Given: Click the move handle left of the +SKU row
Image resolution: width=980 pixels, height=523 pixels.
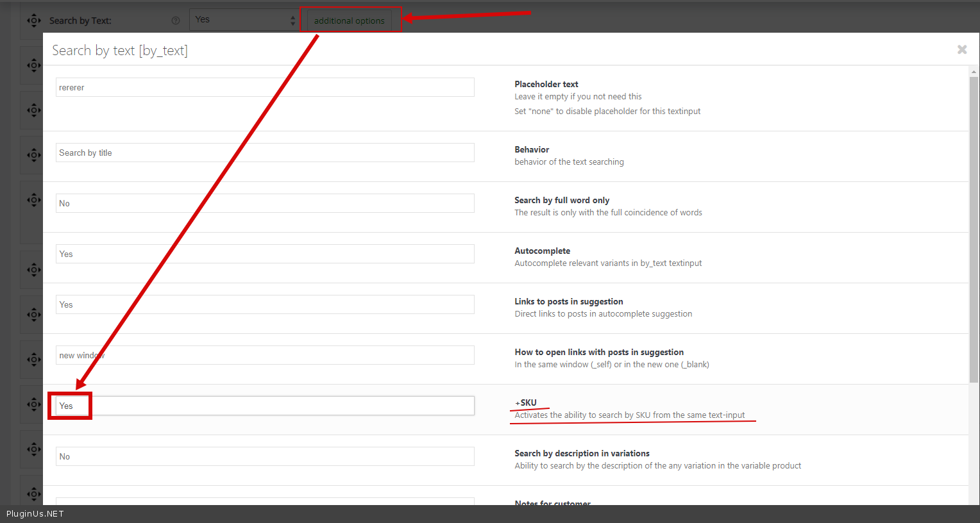Looking at the screenshot, I should click(x=33, y=404).
